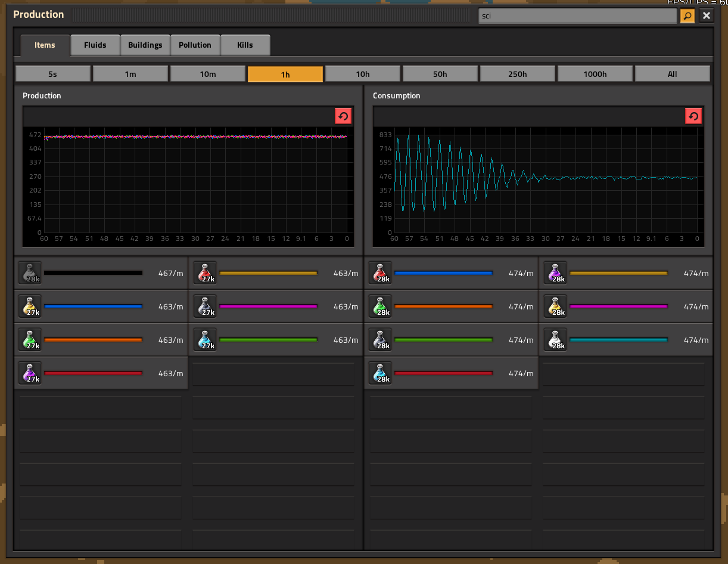The image size is (728, 564).
Task: Select gray military science pack in Consumption list
Action: (x=380, y=340)
